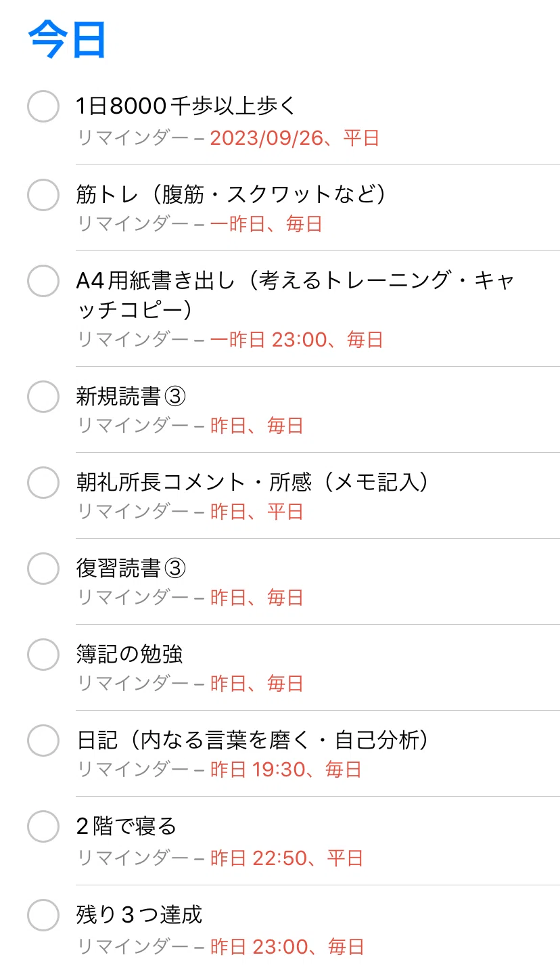The height and width of the screenshot is (972, 560).
Task: Complete the A4用紙書き出し reminder
Action: (x=43, y=280)
